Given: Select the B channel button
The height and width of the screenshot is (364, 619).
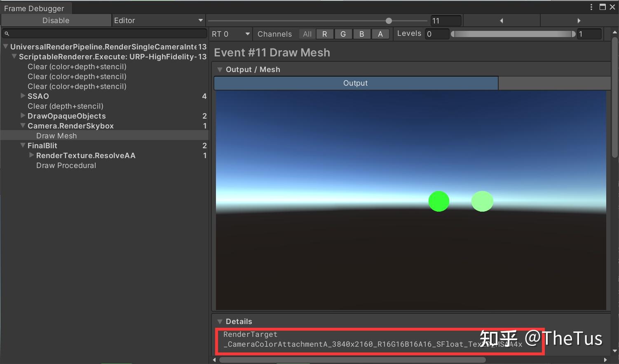Looking at the screenshot, I should [x=362, y=34].
